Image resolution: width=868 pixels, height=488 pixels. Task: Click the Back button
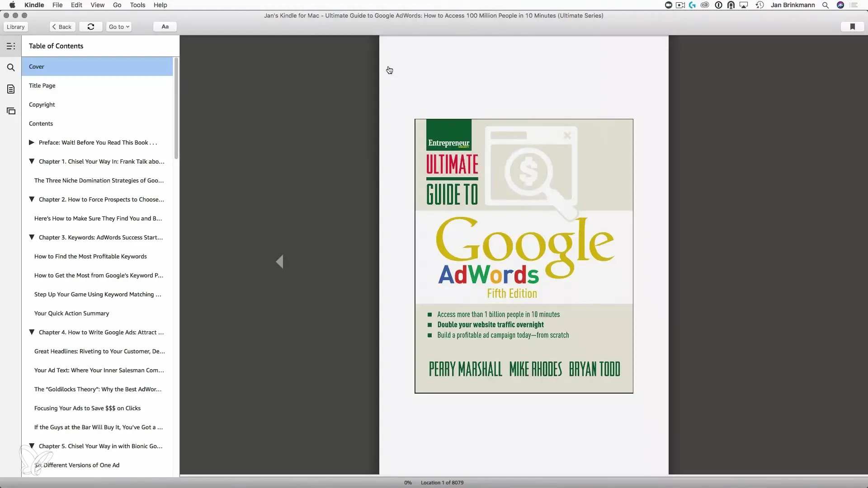click(x=62, y=27)
